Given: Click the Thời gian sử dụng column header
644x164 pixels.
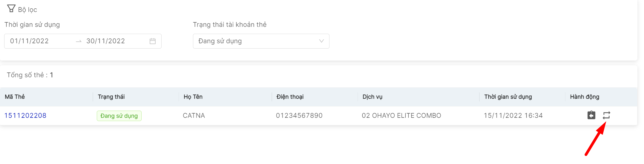Looking at the screenshot, I should tap(508, 97).
